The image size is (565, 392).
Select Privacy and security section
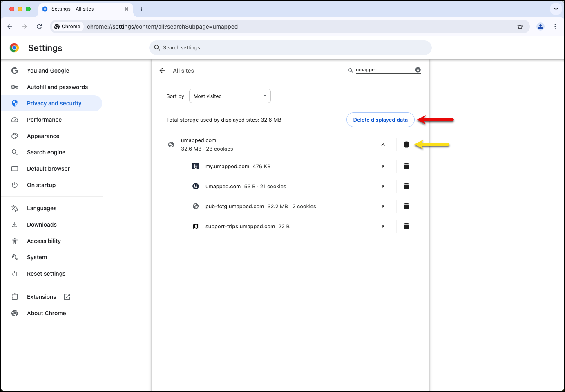[x=51, y=103]
